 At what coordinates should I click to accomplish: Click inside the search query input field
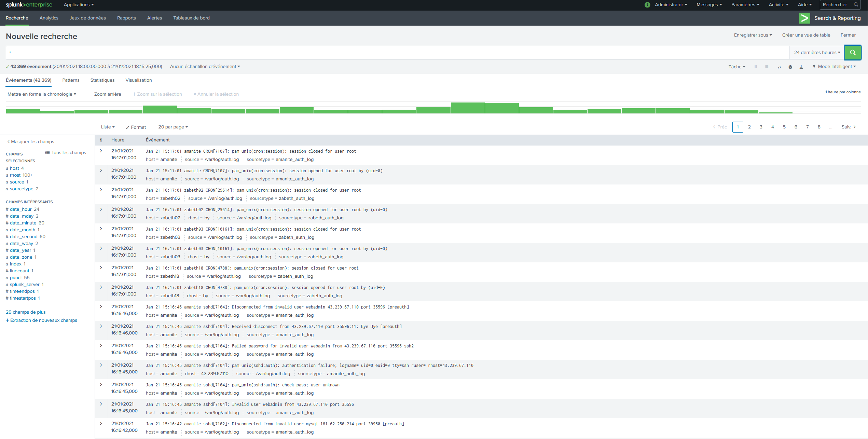396,53
